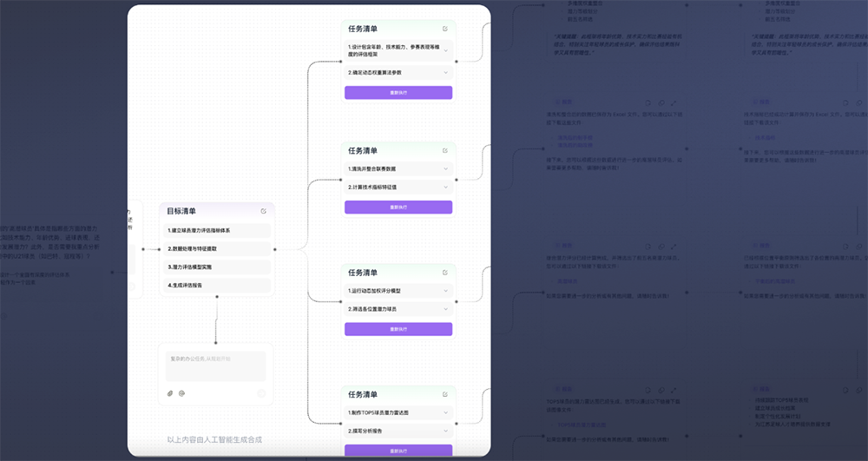Viewport: 868px width, 461px height.
Task: Edit the 任务清单 card containing 确定动态权重算法参数
Action: (x=445, y=29)
